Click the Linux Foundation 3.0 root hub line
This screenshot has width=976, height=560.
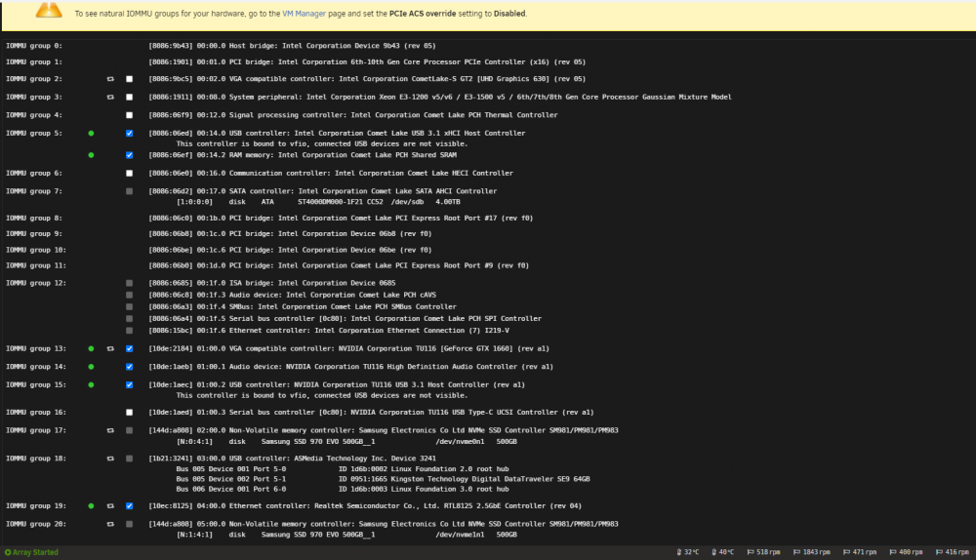pos(343,489)
